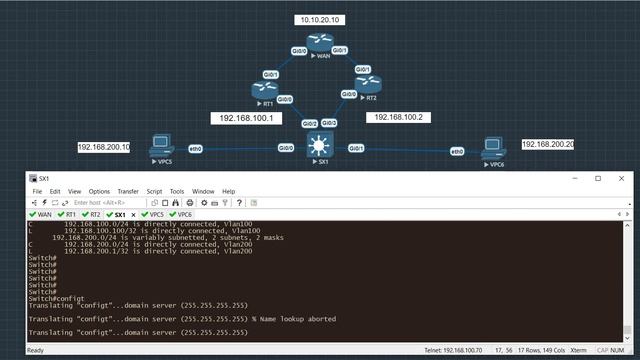Click the Paste toolbar icon
The image size is (640, 360).
click(x=165, y=203)
